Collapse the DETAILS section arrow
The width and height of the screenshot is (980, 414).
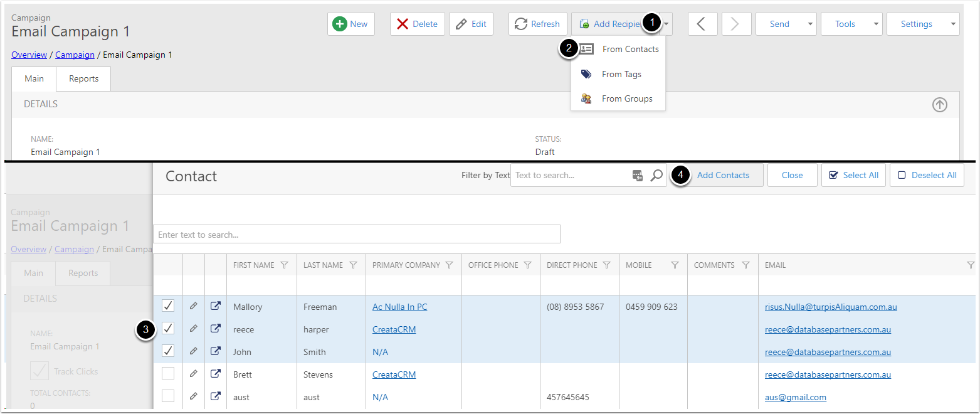pyautogui.click(x=939, y=105)
